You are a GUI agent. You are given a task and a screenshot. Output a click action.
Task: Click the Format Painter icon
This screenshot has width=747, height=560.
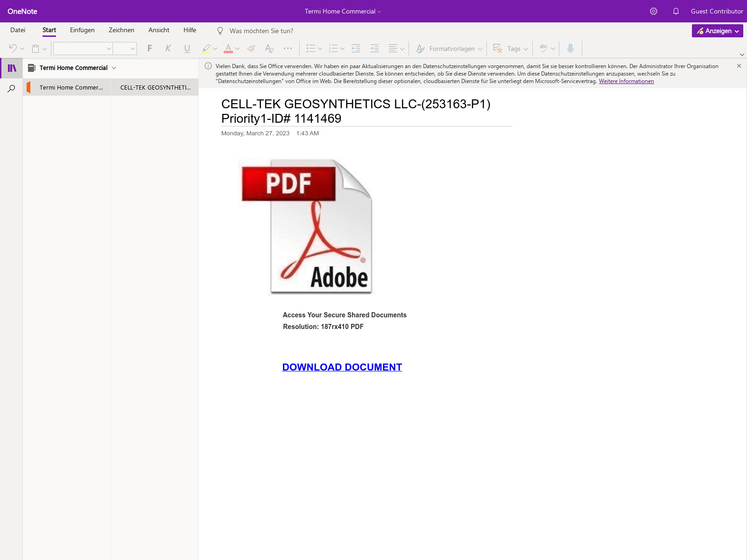(251, 48)
